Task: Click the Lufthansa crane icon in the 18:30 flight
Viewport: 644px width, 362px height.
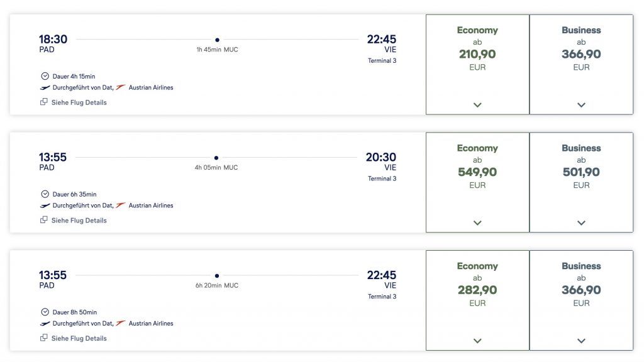Action: pyautogui.click(x=45, y=87)
